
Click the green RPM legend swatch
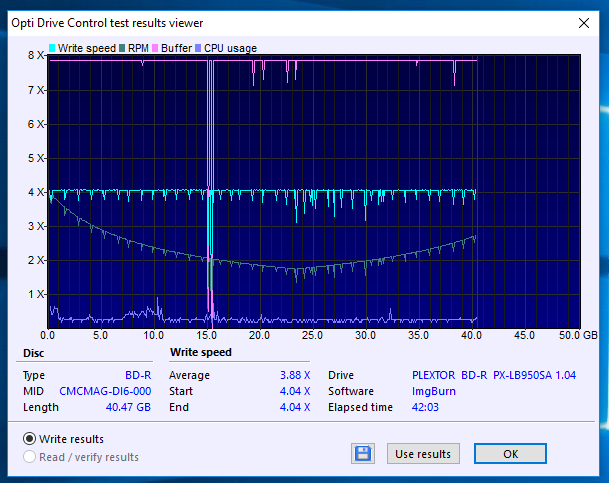(x=122, y=48)
